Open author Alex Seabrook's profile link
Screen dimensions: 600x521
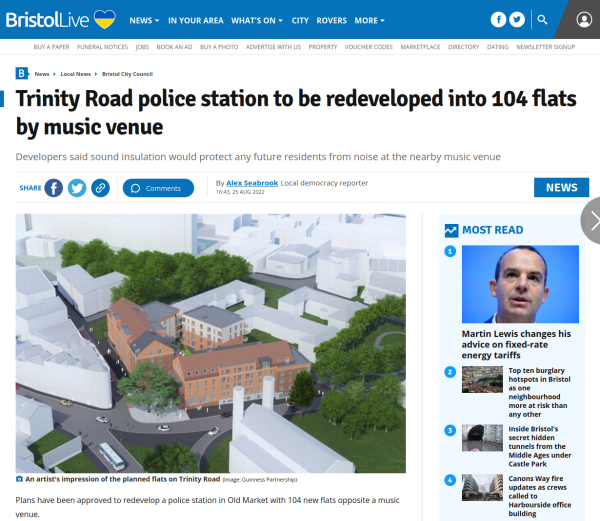coord(252,183)
